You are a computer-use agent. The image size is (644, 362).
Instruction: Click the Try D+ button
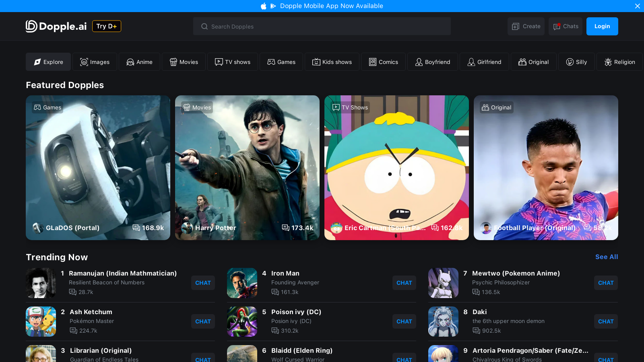[107, 26]
